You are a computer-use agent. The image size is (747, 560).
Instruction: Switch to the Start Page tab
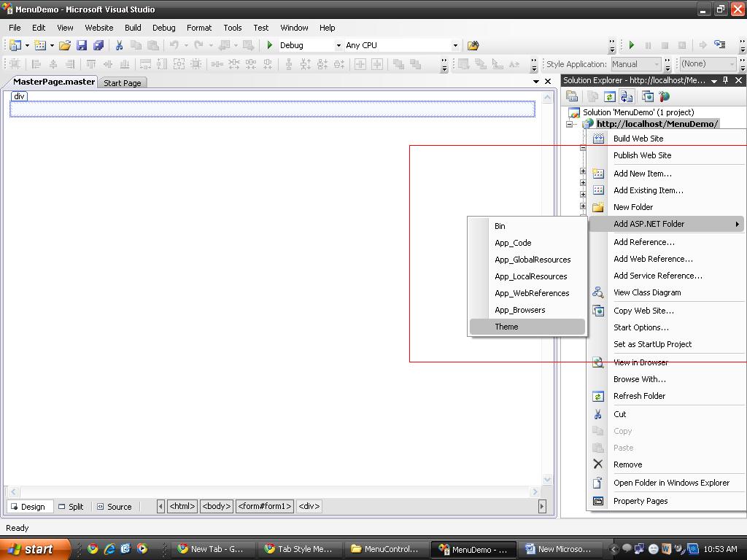pyautogui.click(x=123, y=83)
